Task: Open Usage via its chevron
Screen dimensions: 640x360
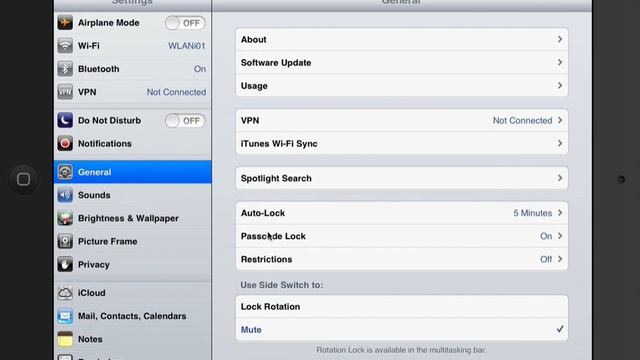Action: (x=560, y=86)
